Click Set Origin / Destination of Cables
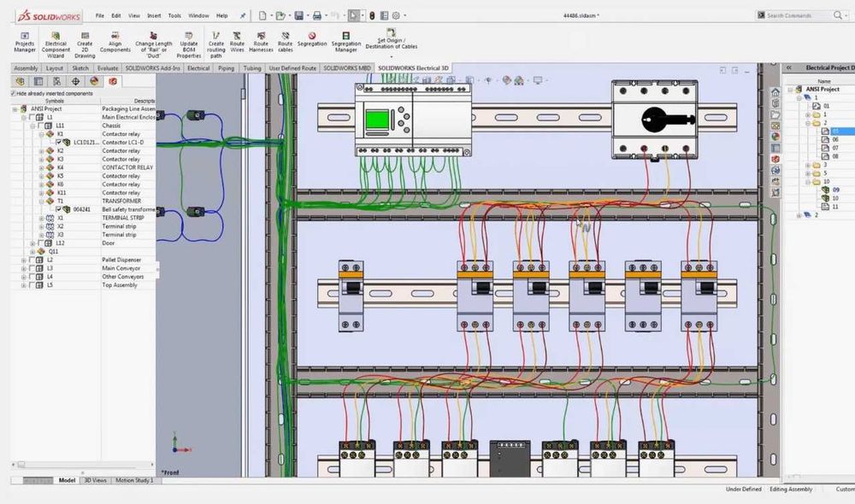The image size is (855, 504). 391,39
